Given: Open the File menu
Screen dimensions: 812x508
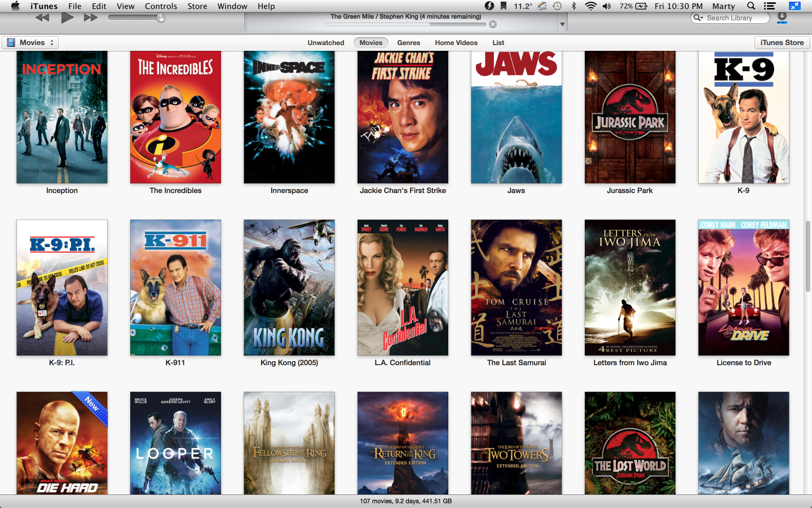Looking at the screenshot, I should click(74, 6).
